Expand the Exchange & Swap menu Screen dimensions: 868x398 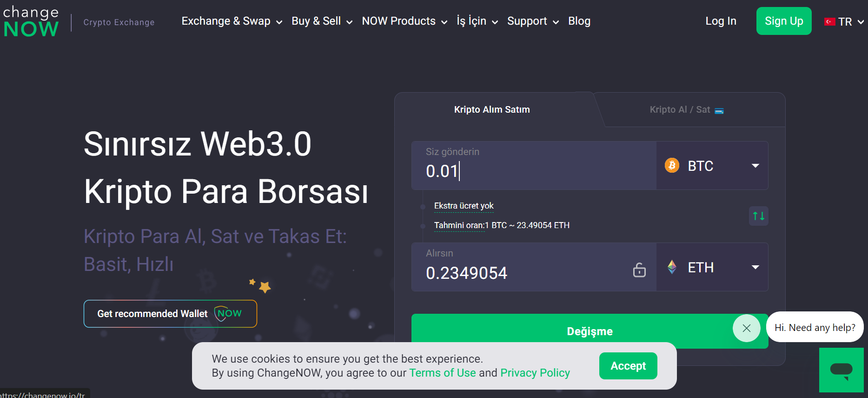232,21
